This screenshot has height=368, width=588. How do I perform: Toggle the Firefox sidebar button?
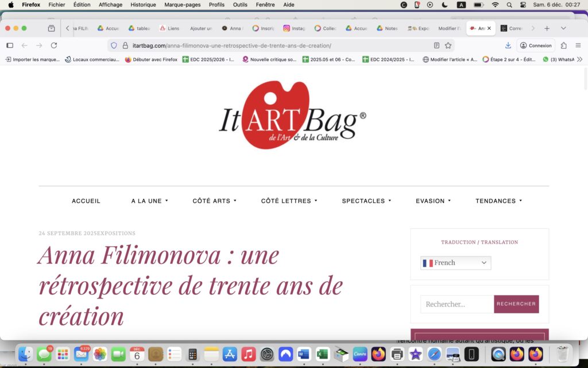click(10, 45)
